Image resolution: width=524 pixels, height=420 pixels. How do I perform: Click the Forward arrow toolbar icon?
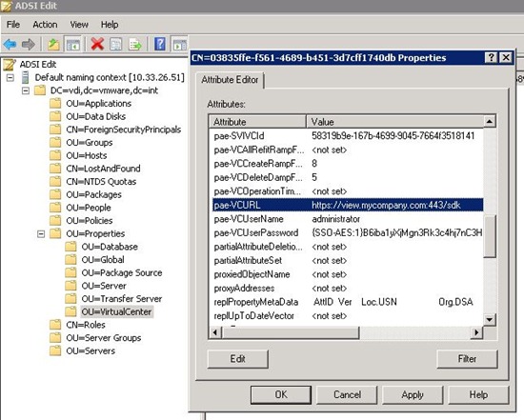click(x=28, y=44)
